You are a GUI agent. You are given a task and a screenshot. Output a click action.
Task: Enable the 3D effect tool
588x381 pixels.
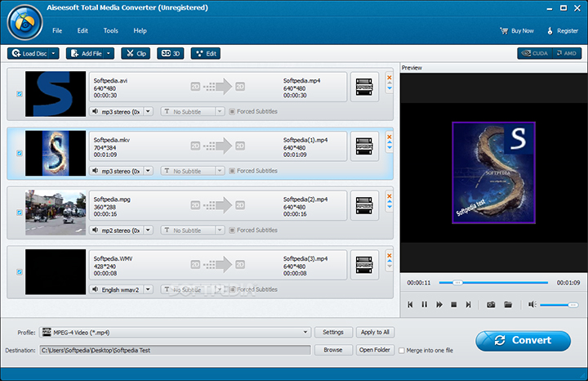[170, 53]
